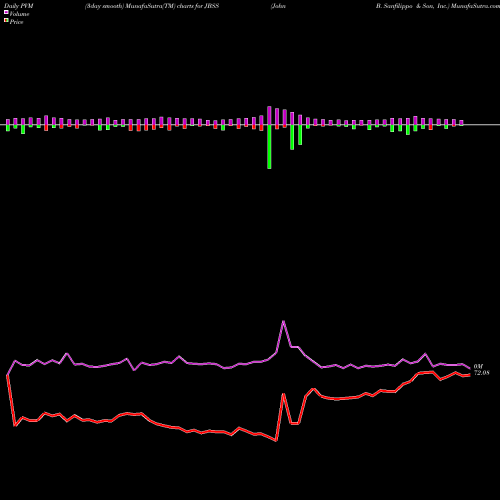Select the 'Volume' legend label

[x=19, y=14]
